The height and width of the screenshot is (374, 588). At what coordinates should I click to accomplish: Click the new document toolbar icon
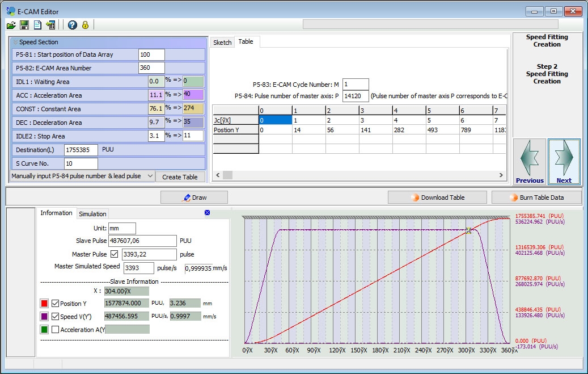37,25
